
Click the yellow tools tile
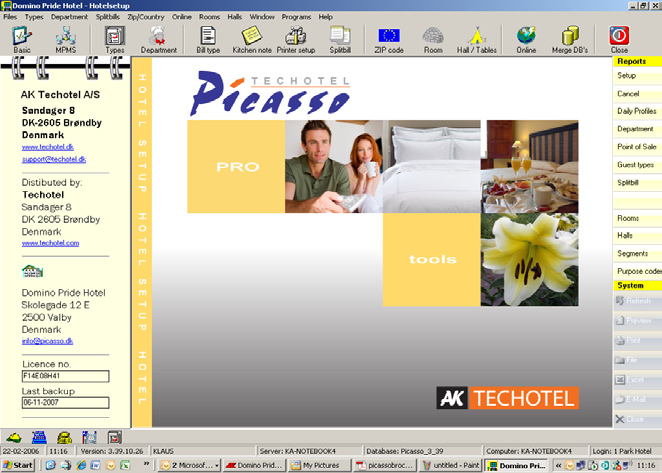click(431, 259)
